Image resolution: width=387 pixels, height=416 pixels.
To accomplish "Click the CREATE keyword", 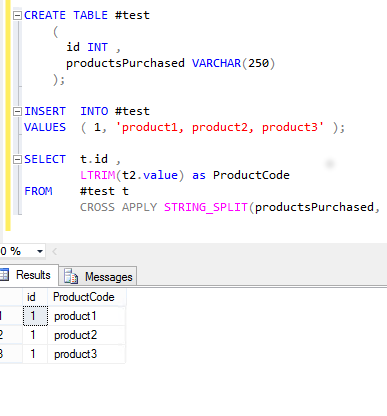I will tap(45, 15).
